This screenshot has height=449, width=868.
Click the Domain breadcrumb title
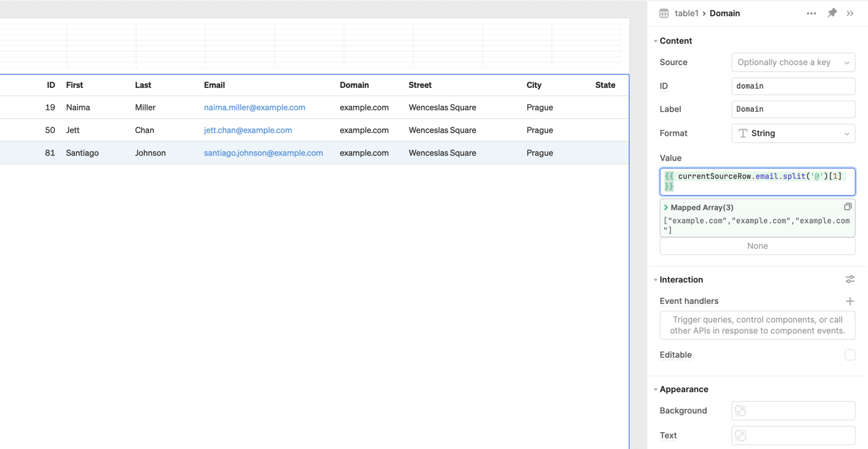724,14
